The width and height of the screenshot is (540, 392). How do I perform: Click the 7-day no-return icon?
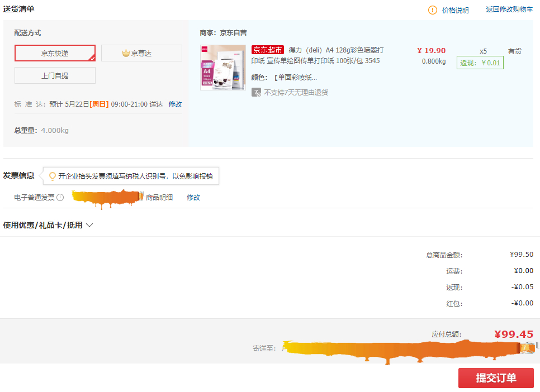pyautogui.click(x=256, y=92)
